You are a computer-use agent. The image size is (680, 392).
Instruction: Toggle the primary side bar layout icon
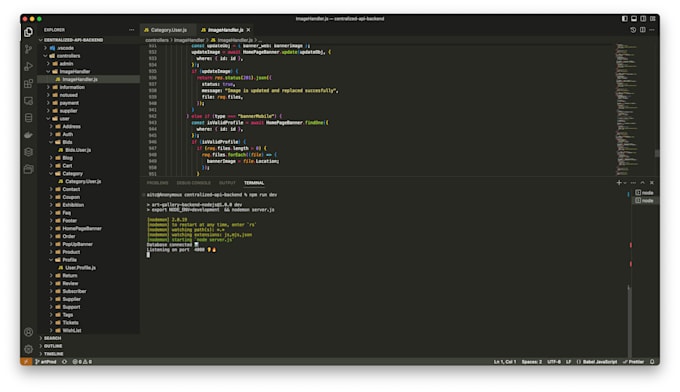624,19
